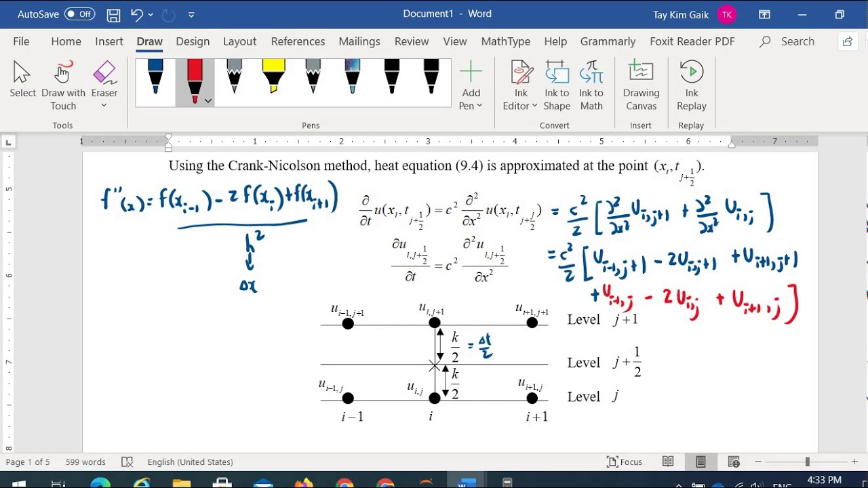Open the Help tab
Screen dimensions: 868x488
pos(555,41)
